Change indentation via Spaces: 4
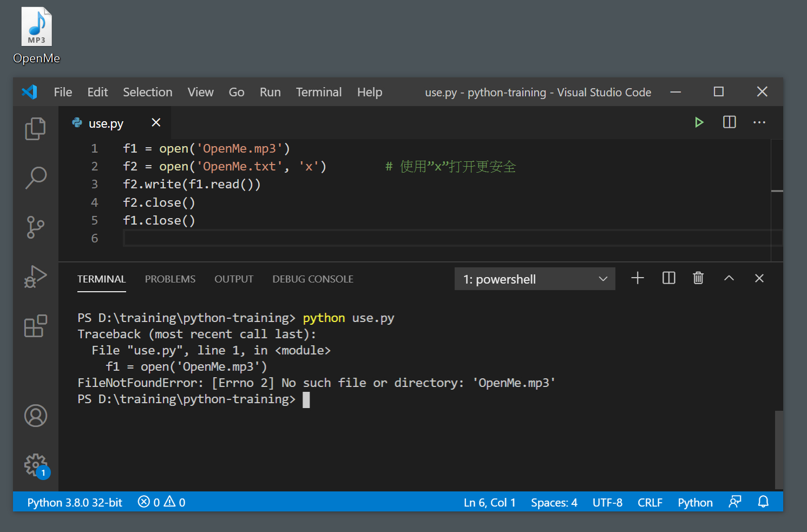Image resolution: width=807 pixels, height=532 pixels. click(x=554, y=502)
